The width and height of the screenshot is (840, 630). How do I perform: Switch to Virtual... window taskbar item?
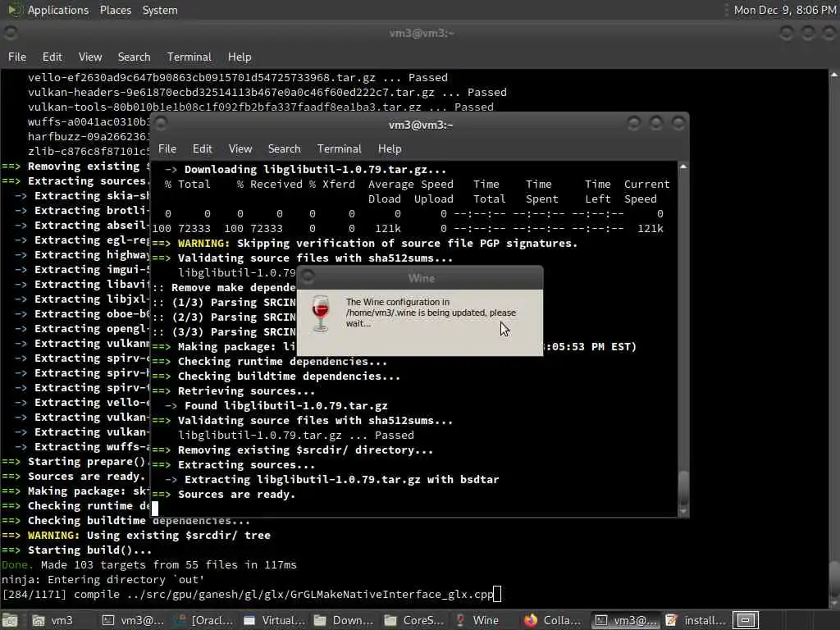coord(274,620)
